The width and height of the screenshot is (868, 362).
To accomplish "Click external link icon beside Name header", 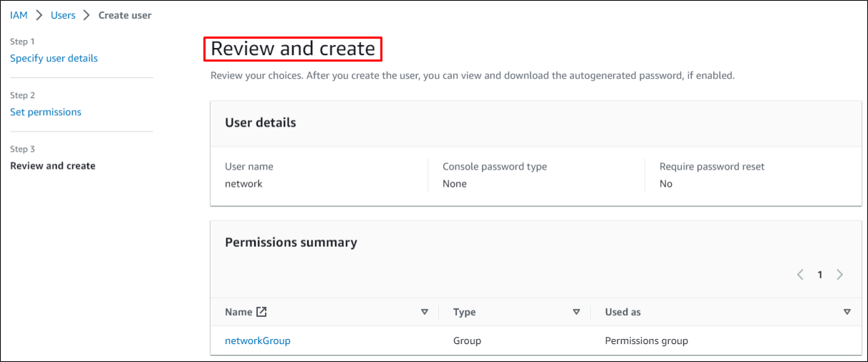I will pos(262,312).
